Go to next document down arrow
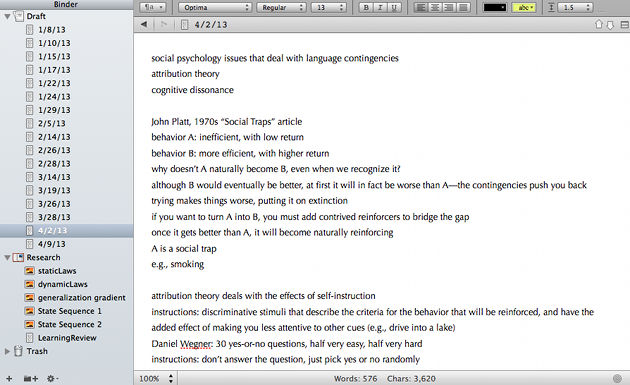The width and height of the screenshot is (630, 385). click(610, 25)
